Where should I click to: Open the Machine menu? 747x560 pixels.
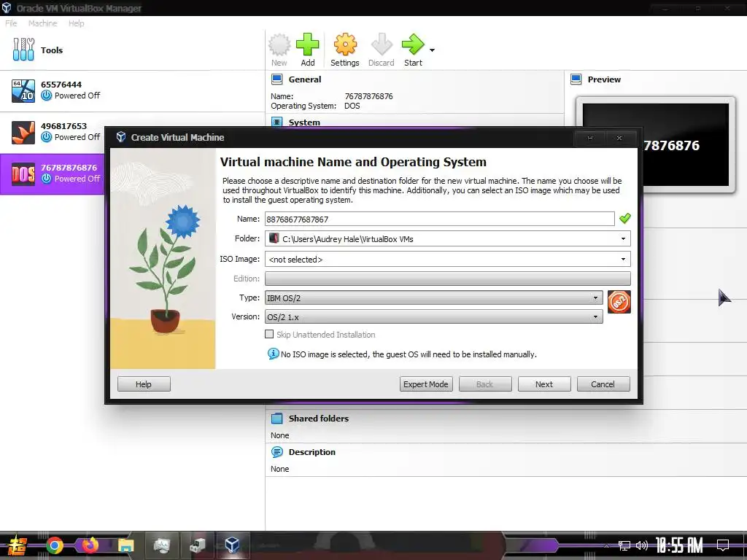(x=42, y=23)
